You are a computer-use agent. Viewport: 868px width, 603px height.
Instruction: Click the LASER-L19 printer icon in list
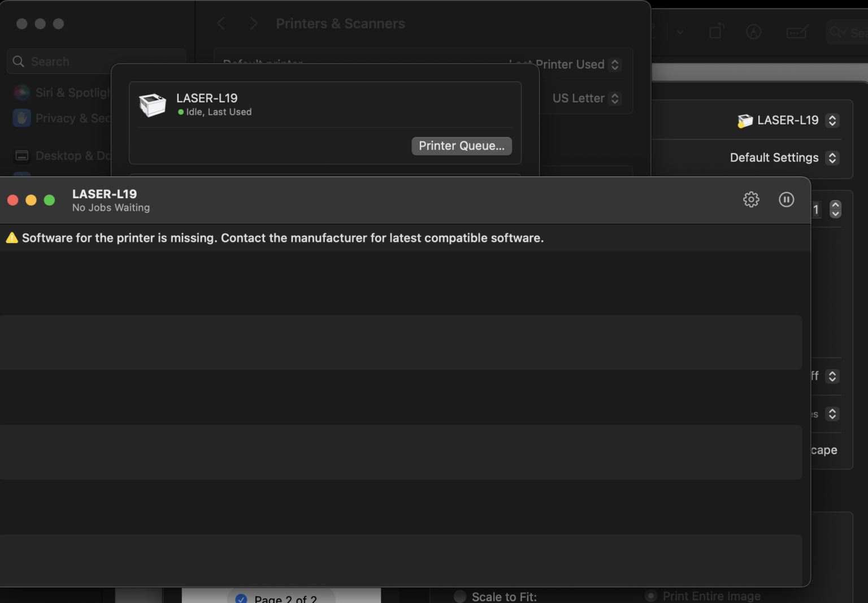coord(153,105)
